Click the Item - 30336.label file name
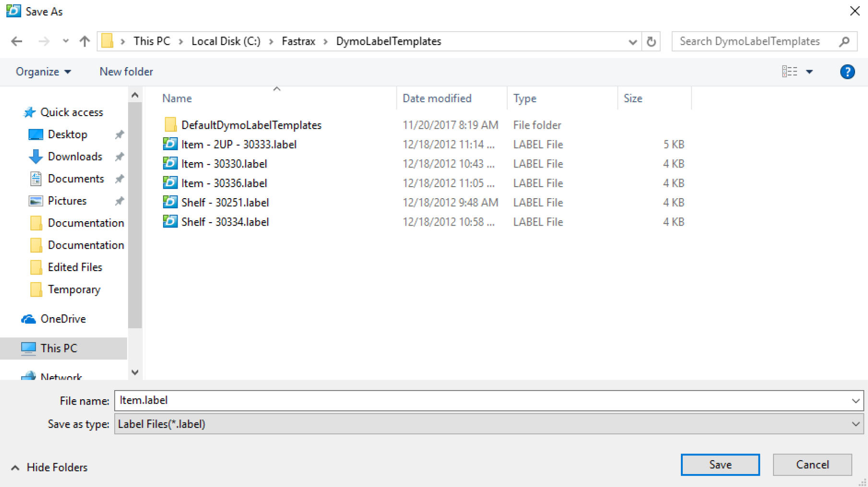 pos(224,183)
